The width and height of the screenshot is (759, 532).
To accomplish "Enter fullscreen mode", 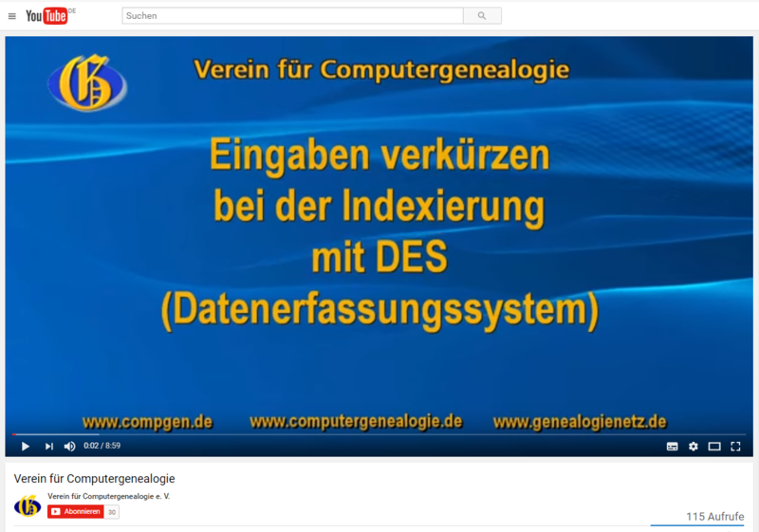I will coord(735,446).
